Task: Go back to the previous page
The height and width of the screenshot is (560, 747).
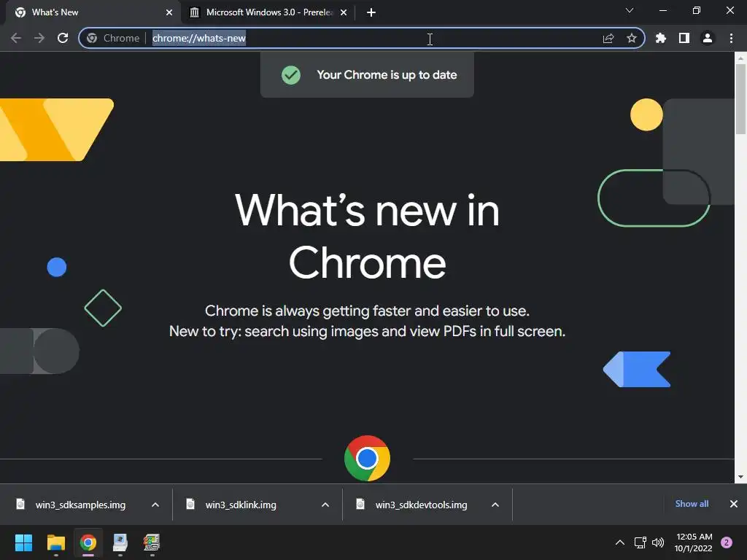Action: [x=16, y=38]
